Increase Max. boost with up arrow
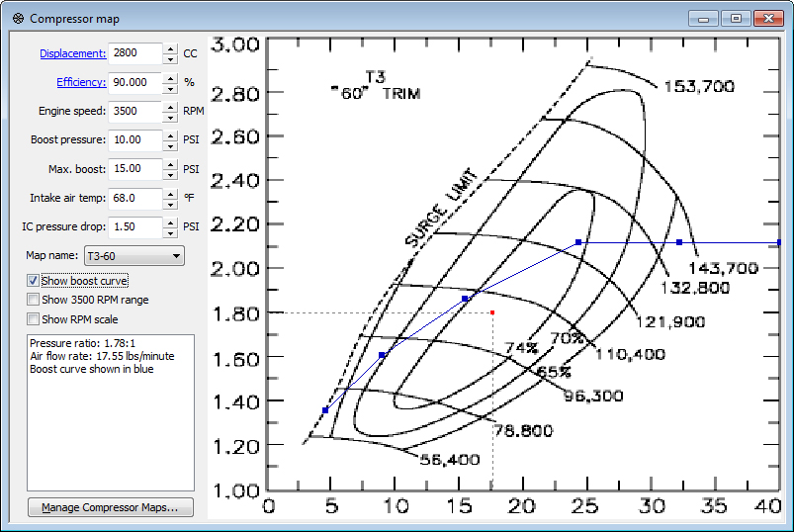Viewport: 794px width, 532px height. click(171, 164)
